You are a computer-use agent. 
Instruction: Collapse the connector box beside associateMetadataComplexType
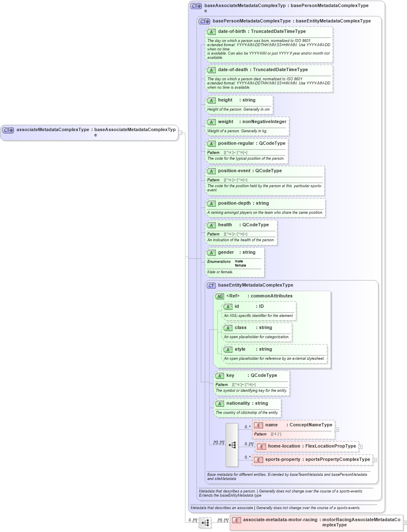[x=181, y=132]
